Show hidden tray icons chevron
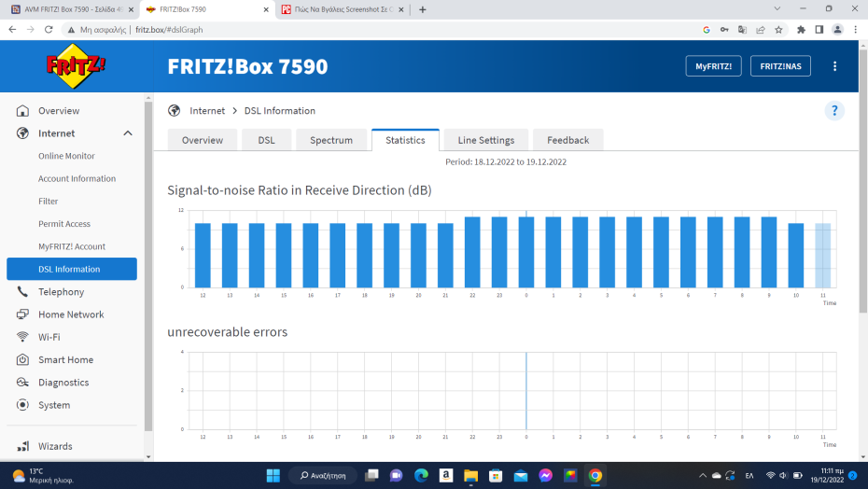 703,476
